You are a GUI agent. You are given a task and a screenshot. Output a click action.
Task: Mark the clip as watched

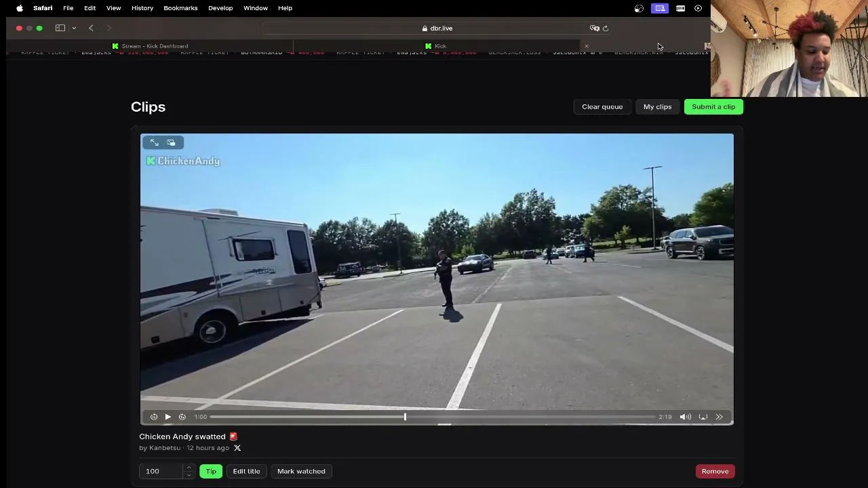click(301, 471)
